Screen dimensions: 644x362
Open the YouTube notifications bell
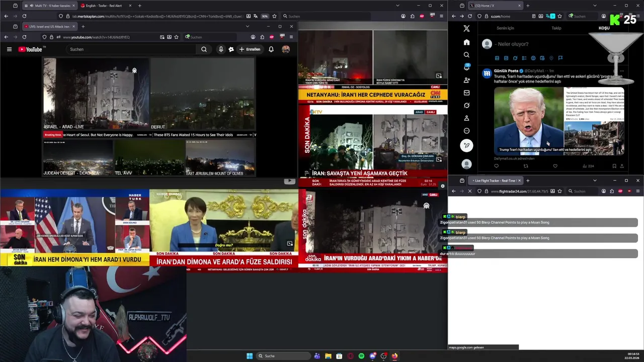[271, 49]
